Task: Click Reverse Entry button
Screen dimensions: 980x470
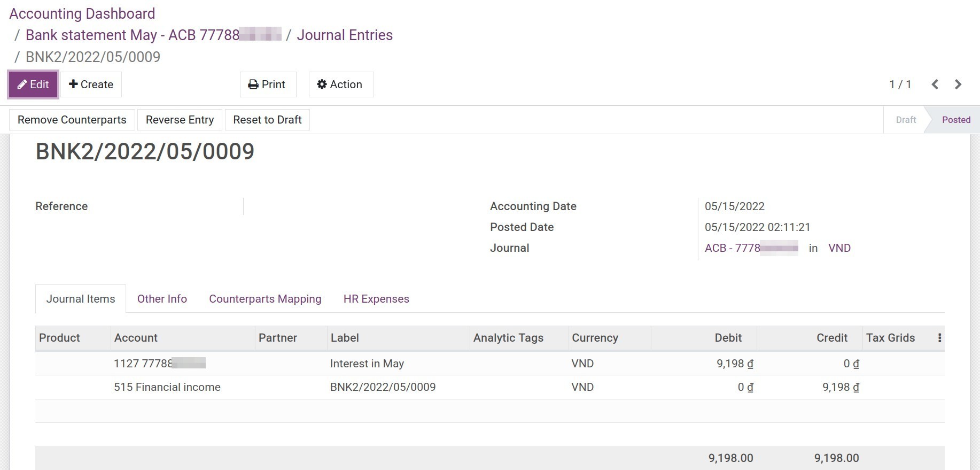Action: click(x=180, y=120)
